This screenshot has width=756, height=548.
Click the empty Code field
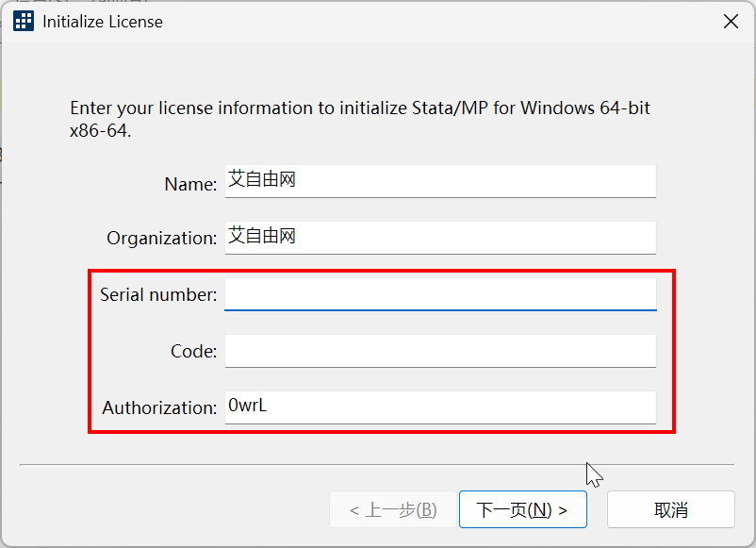pos(439,351)
